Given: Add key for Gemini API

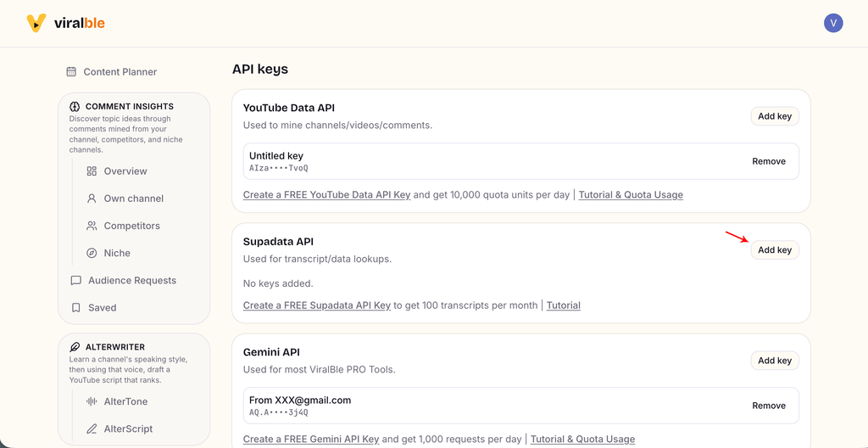Looking at the screenshot, I should click(775, 361).
